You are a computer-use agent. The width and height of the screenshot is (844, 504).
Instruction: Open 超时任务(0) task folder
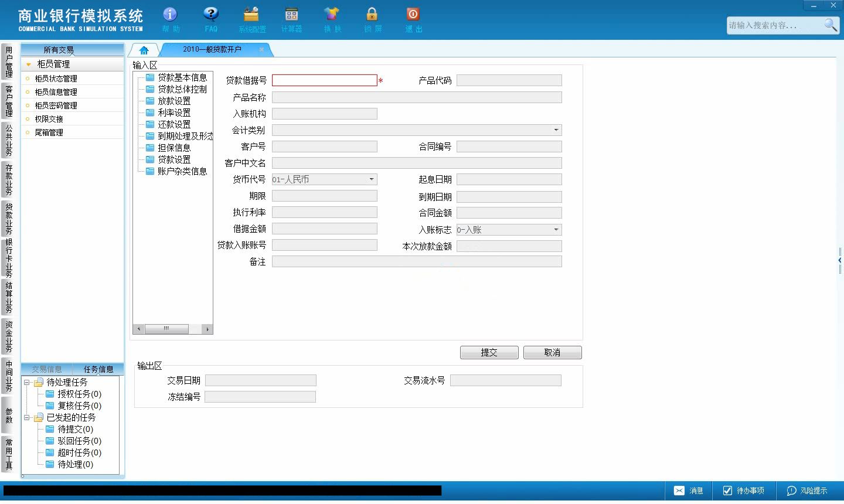point(74,452)
